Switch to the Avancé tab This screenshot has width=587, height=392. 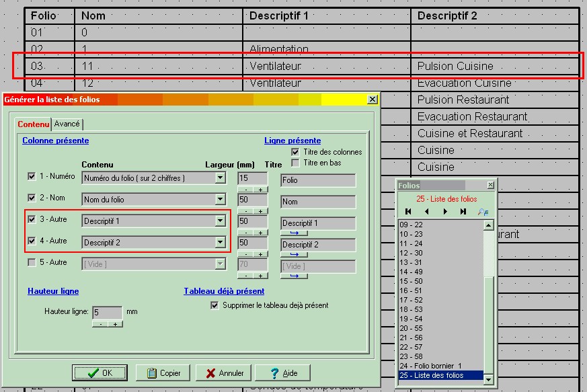tap(67, 124)
